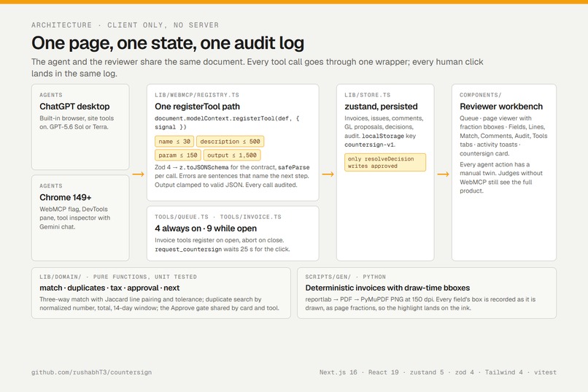This screenshot has width=588, height=392.
Task: Click the 'description ≤ 500' badge
Action: point(231,142)
